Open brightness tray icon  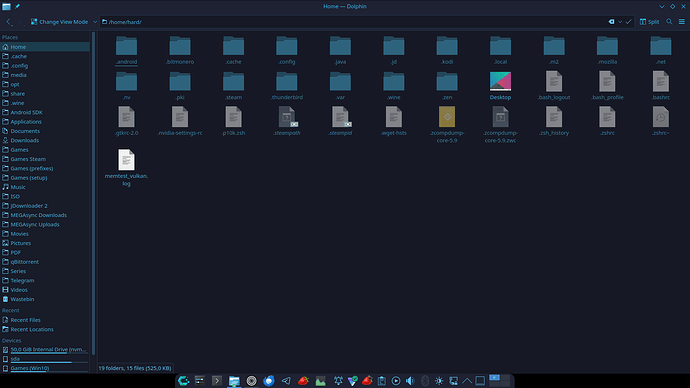[x=439, y=381]
